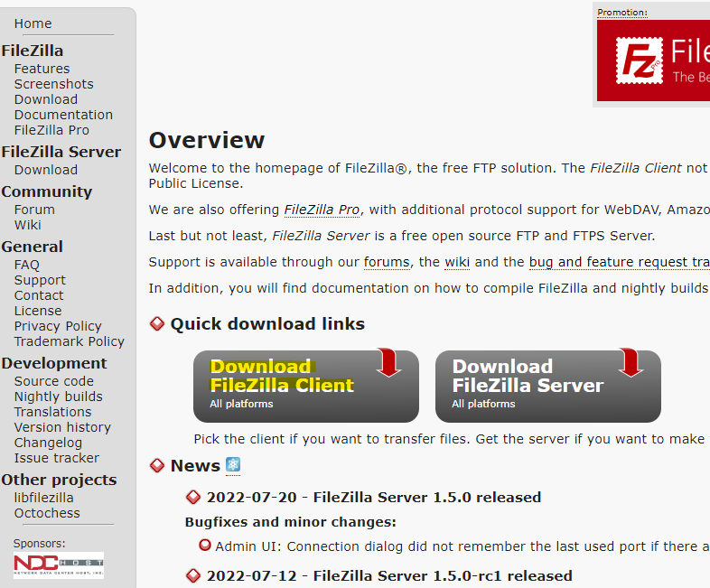Open the News RSS feed icon

coord(233,465)
